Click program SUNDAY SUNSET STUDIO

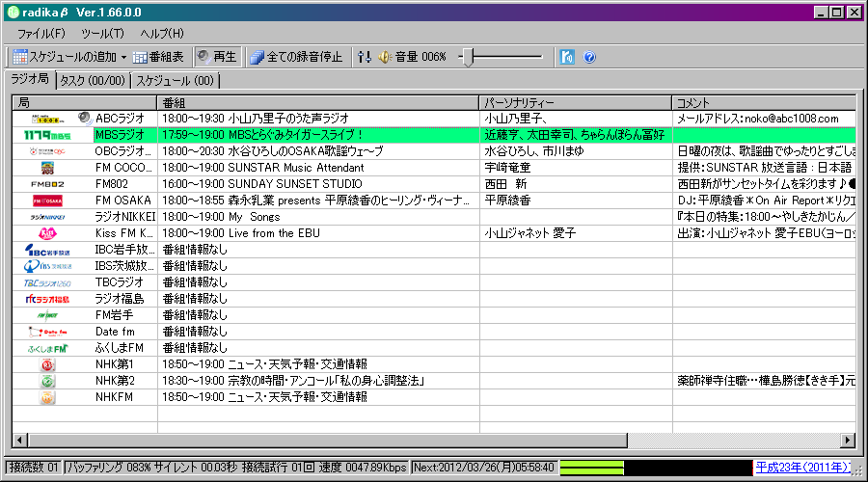pyautogui.click(x=295, y=184)
